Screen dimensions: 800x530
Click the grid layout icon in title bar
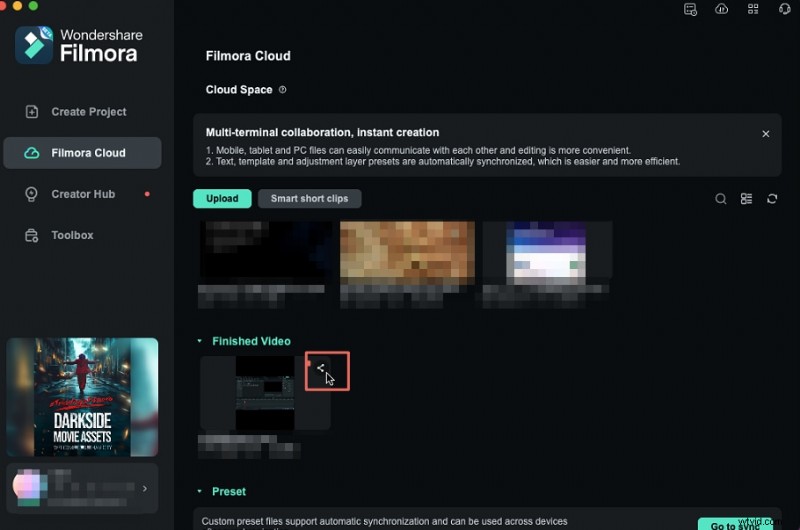pos(753,9)
